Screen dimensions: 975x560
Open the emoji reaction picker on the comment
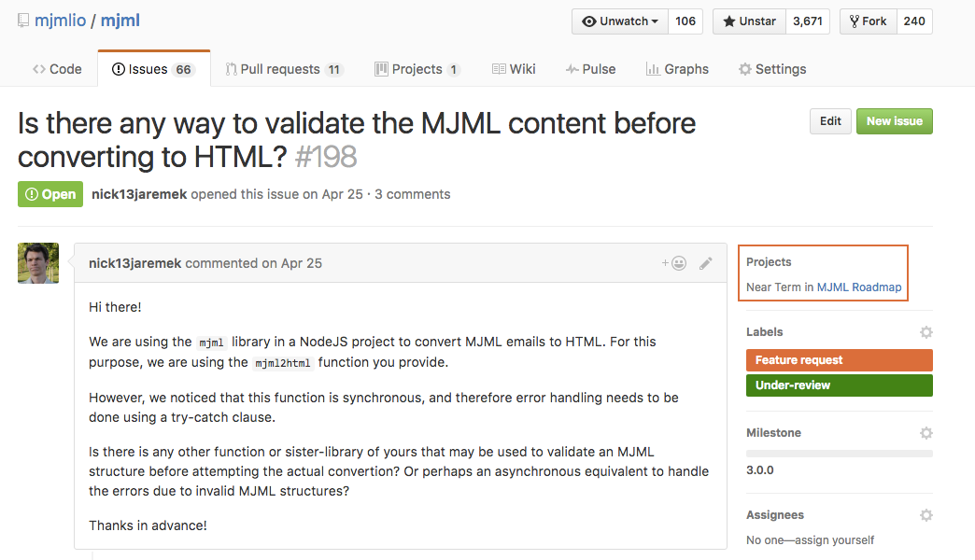coord(678,262)
